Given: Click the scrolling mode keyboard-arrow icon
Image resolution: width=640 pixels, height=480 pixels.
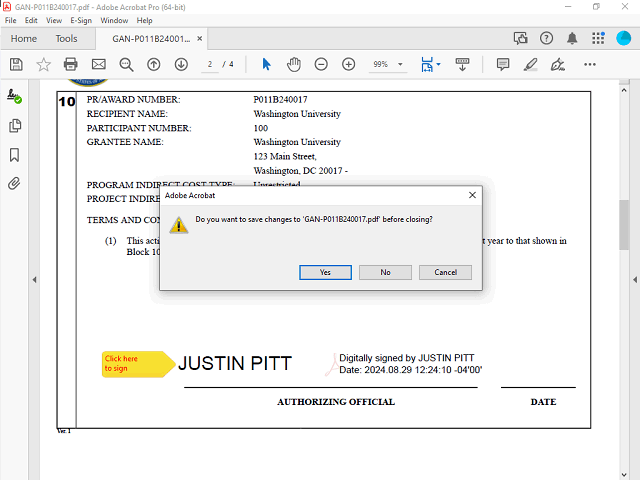Looking at the screenshot, I should pyautogui.click(x=462, y=64).
